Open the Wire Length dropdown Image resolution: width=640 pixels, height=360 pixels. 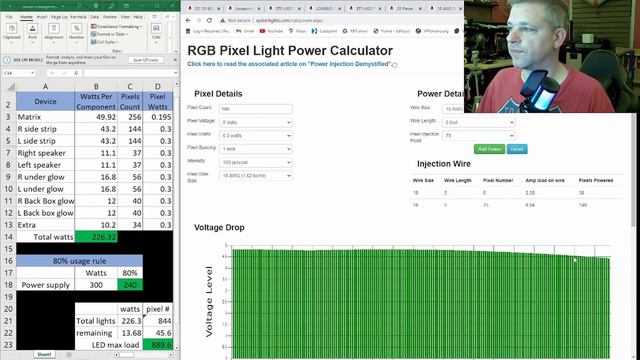(x=479, y=122)
